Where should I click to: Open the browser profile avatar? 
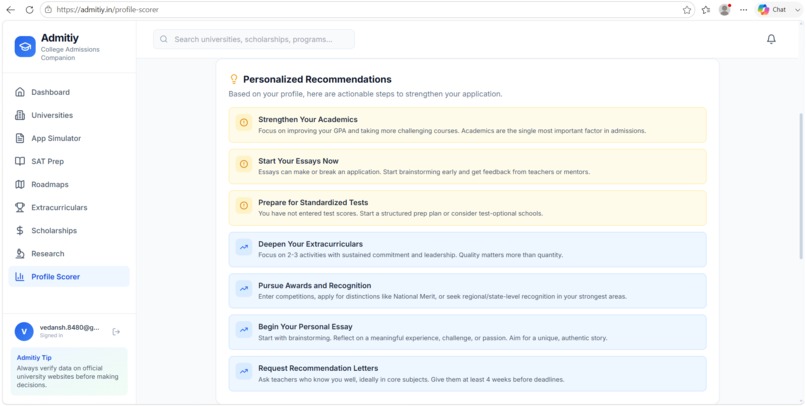(x=725, y=10)
